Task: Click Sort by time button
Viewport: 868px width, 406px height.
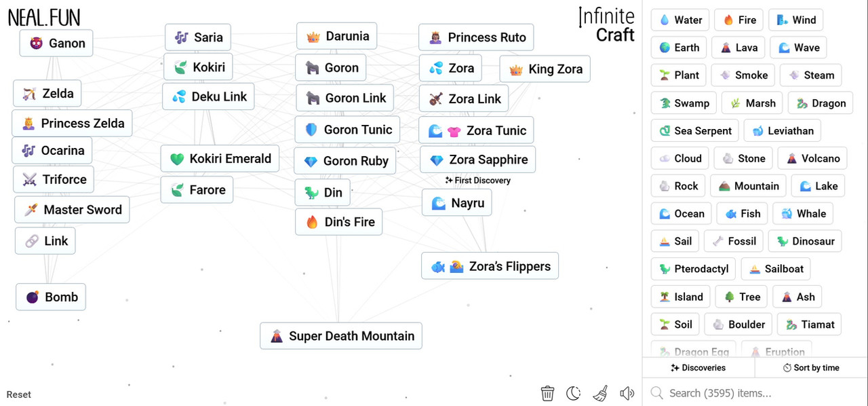Action: [811, 367]
